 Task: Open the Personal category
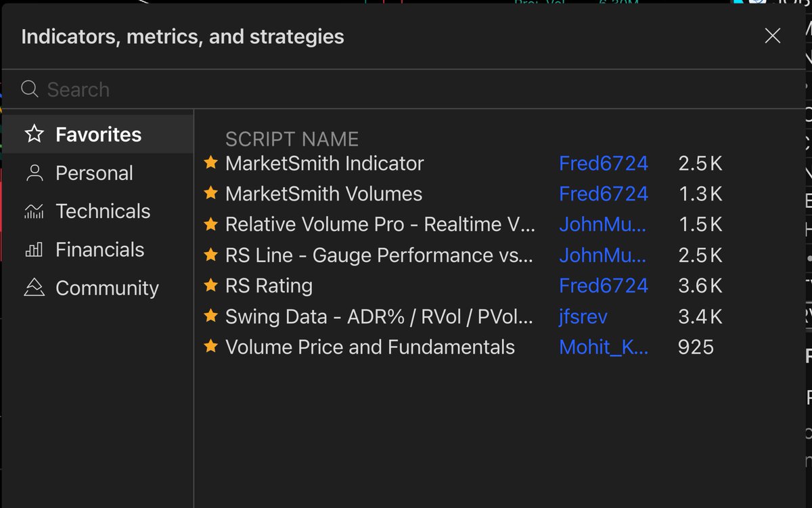[x=98, y=173]
